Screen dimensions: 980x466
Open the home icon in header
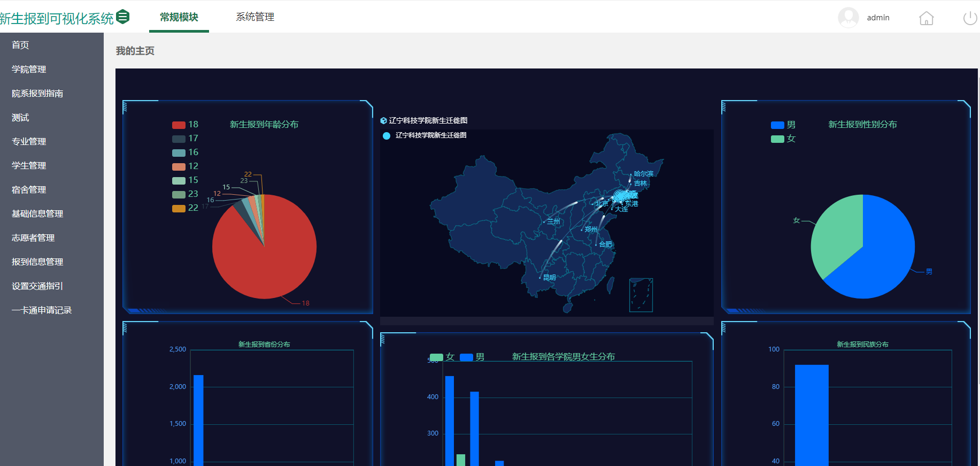[926, 18]
